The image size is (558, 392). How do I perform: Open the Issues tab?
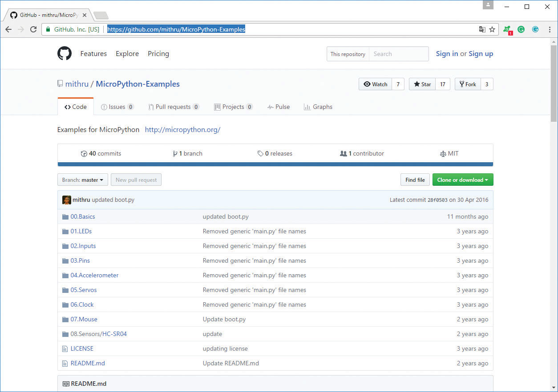(117, 107)
